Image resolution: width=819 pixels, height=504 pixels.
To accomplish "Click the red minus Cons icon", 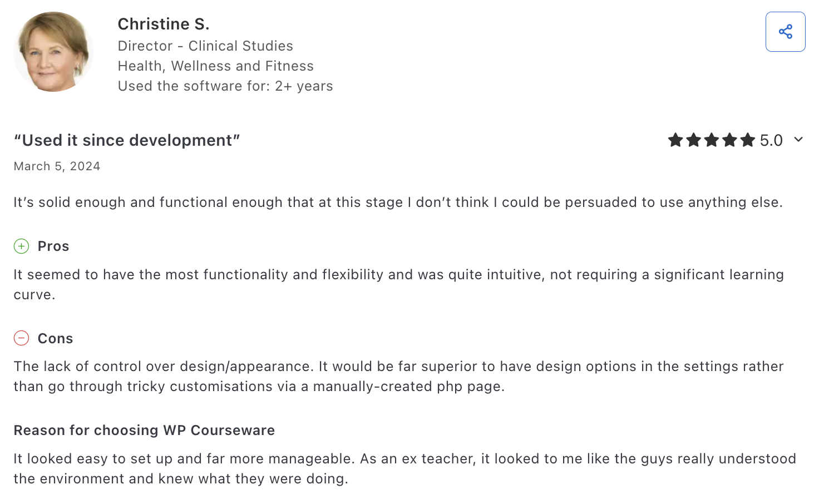I will (21, 338).
